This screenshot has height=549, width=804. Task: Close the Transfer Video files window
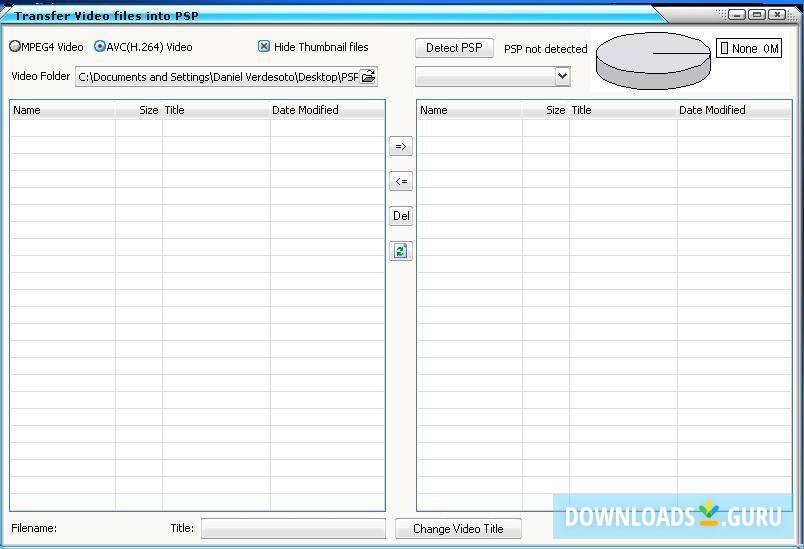tap(777, 15)
